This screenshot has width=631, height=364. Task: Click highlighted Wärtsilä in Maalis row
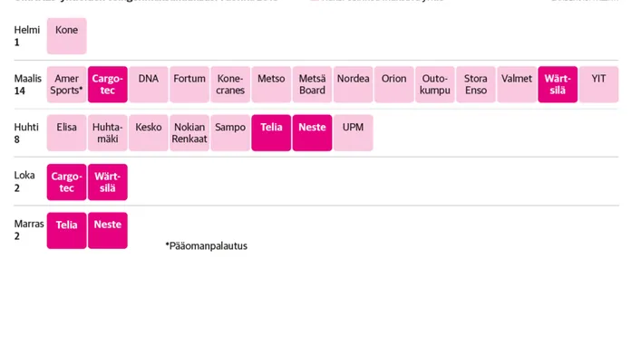click(558, 84)
